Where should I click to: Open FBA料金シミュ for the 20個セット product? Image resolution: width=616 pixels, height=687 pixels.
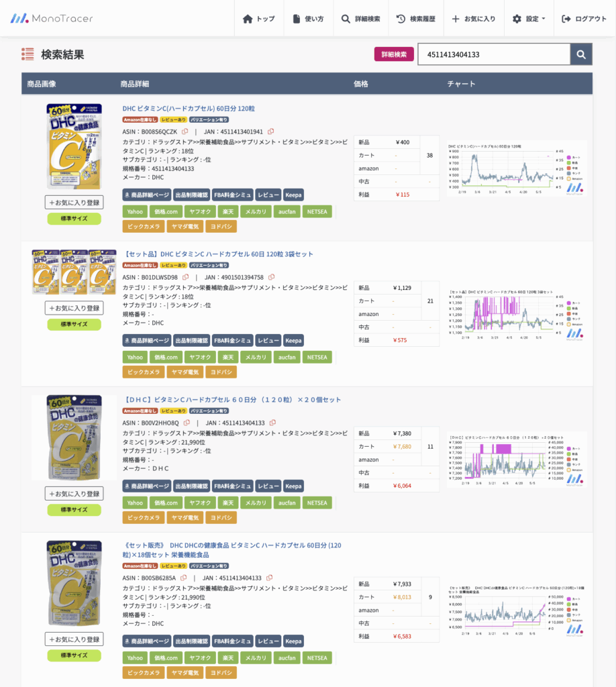(x=233, y=486)
